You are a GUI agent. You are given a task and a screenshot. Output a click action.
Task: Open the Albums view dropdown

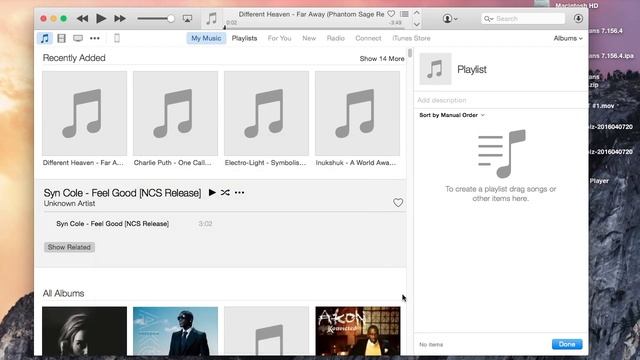click(568, 38)
